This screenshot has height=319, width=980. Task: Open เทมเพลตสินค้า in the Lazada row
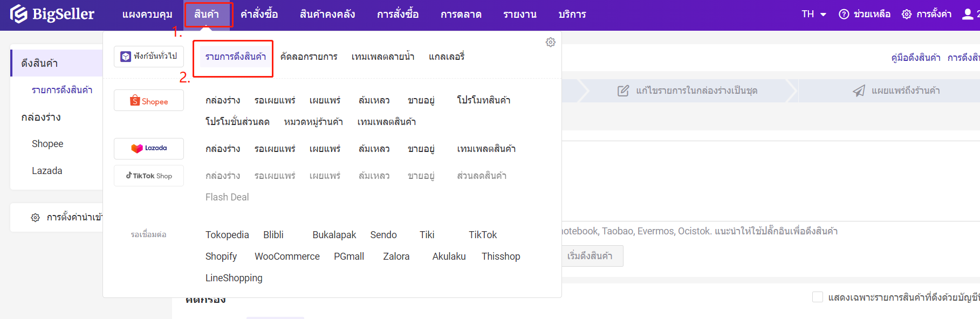486,149
